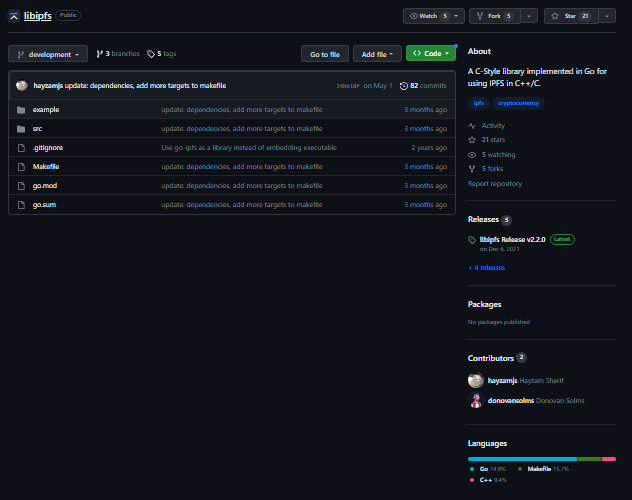This screenshot has width=632, height=500.
Task: Select the ipfs topic tag
Action: [479, 103]
